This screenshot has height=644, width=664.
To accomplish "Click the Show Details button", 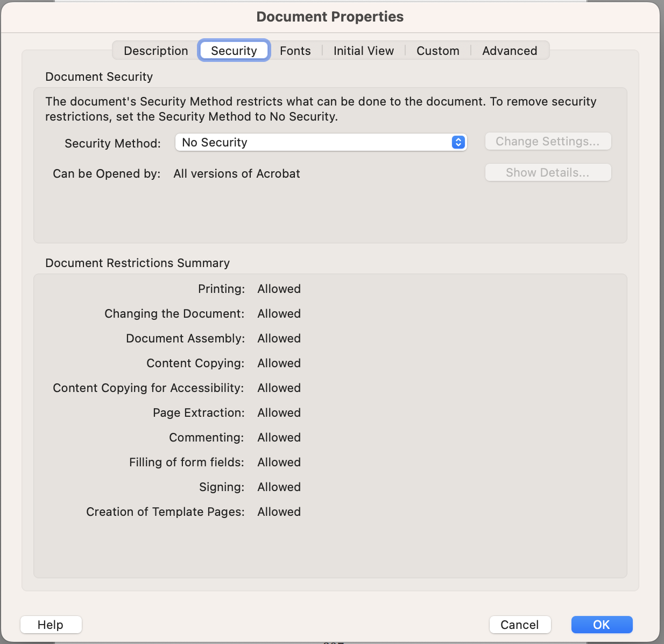I will coord(548,172).
